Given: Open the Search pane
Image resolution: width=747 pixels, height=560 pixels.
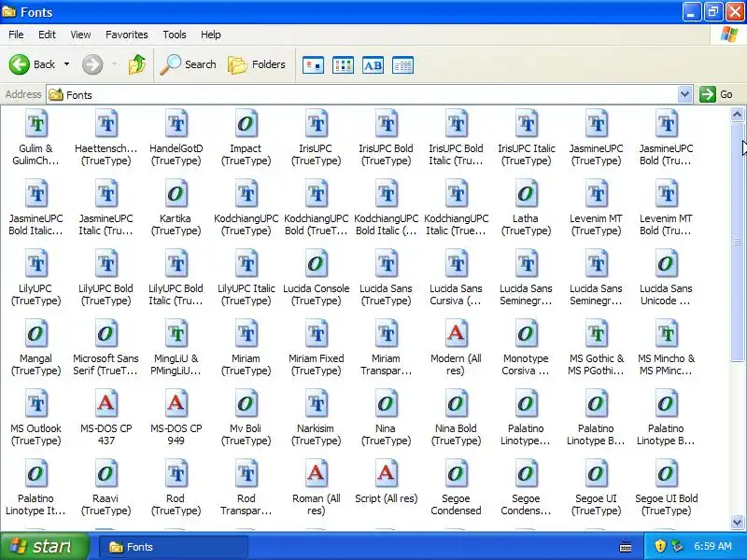Looking at the screenshot, I should (188, 64).
